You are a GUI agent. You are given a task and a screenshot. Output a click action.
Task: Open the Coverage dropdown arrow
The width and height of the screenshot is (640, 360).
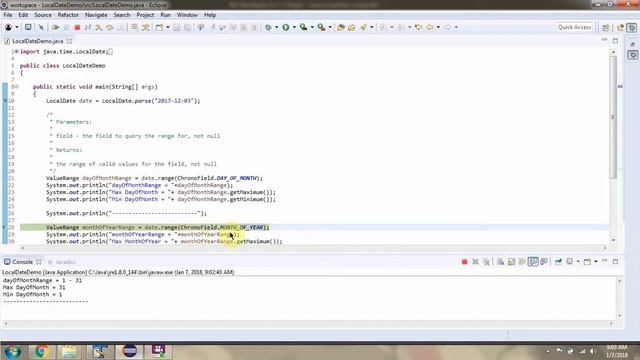tap(312, 27)
